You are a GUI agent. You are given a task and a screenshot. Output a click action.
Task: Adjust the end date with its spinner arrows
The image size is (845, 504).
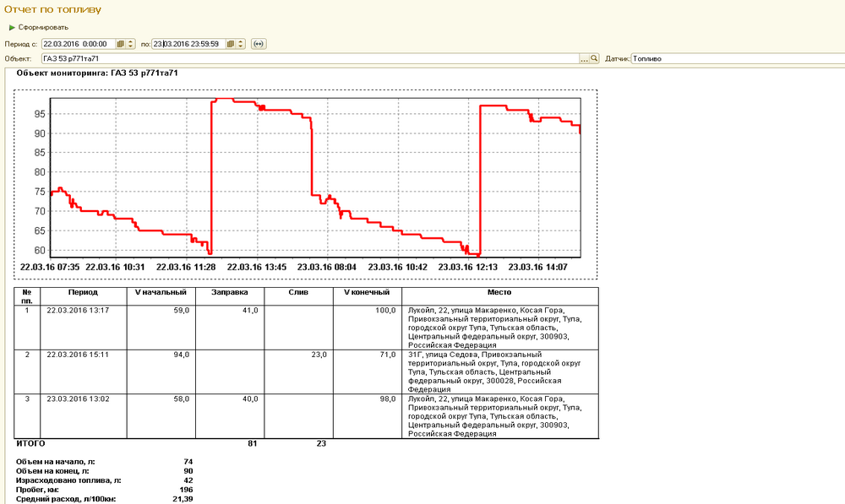coord(241,44)
